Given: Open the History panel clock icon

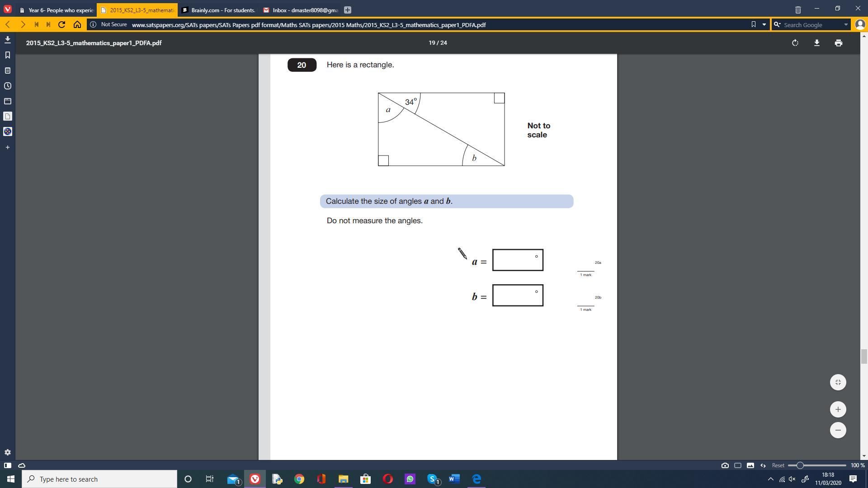Looking at the screenshot, I should [7, 86].
